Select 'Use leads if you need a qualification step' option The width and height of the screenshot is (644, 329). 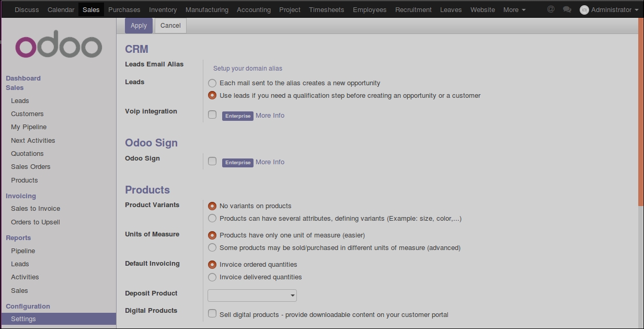coord(212,96)
